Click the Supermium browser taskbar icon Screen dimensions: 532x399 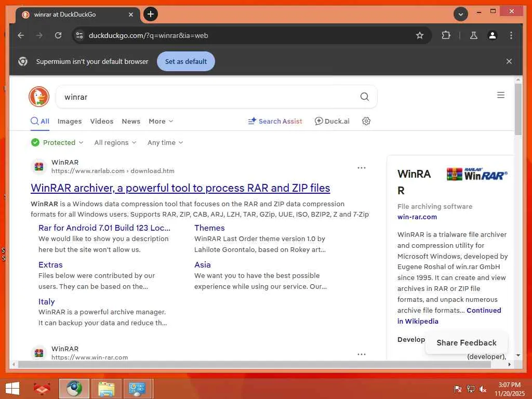click(74, 389)
